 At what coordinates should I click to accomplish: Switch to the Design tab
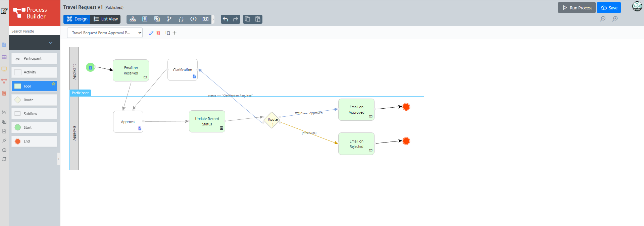coord(77,19)
